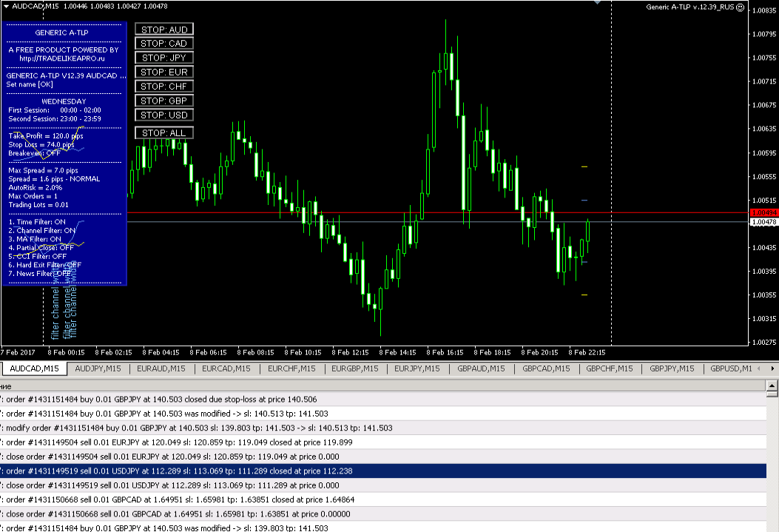The height and width of the screenshot is (532, 779).
Task: Switch to the GBPCAD,M15 chart tab
Action: [x=546, y=368]
